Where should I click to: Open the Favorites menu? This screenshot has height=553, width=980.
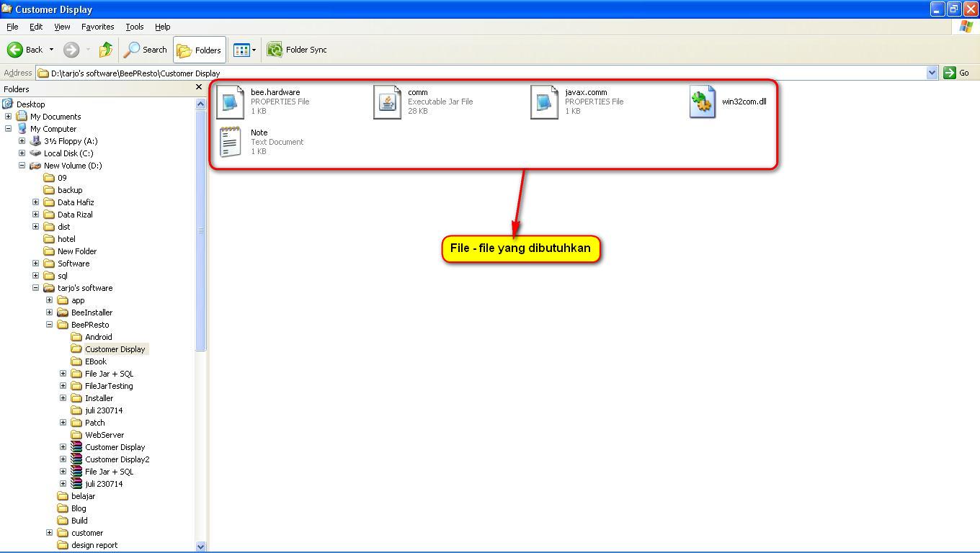coord(97,27)
